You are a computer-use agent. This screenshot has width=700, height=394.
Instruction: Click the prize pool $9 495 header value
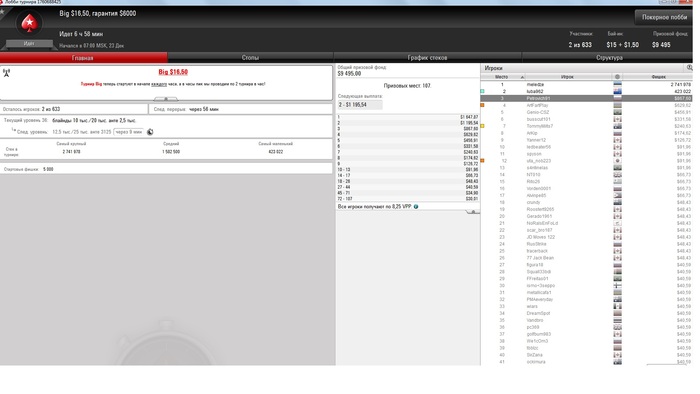pyautogui.click(x=661, y=45)
